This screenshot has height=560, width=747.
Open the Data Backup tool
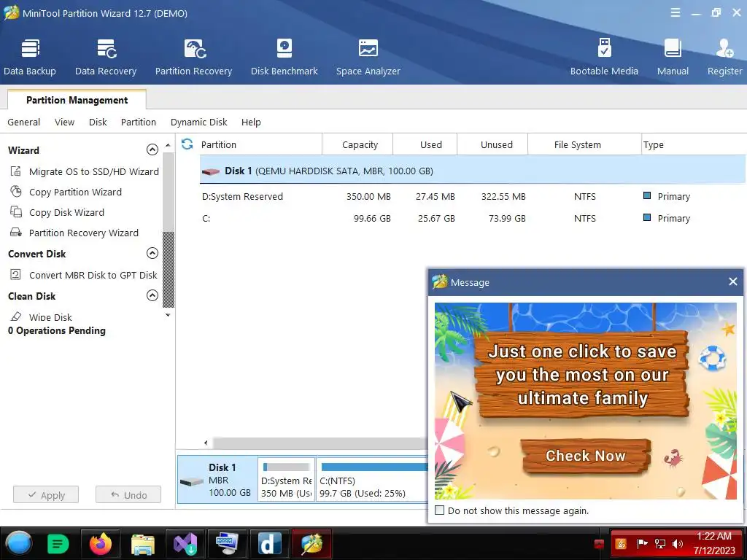(x=29, y=57)
